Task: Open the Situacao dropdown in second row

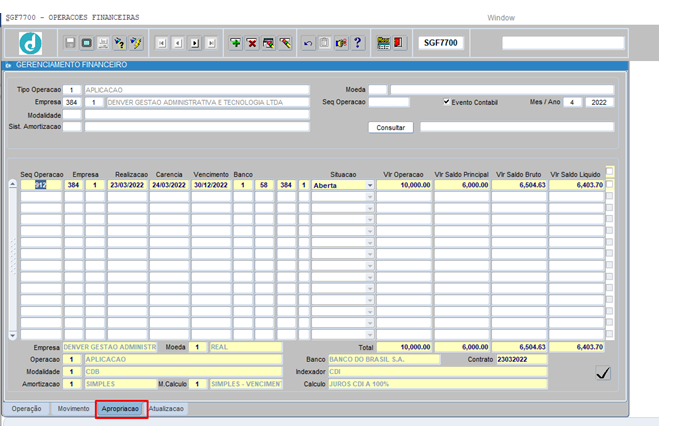Action: tap(370, 197)
